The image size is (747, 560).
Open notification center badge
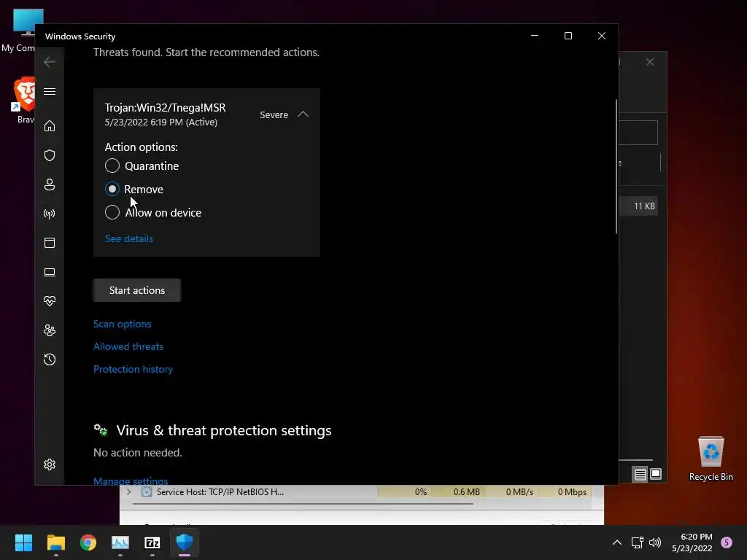(x=727, y=542)
